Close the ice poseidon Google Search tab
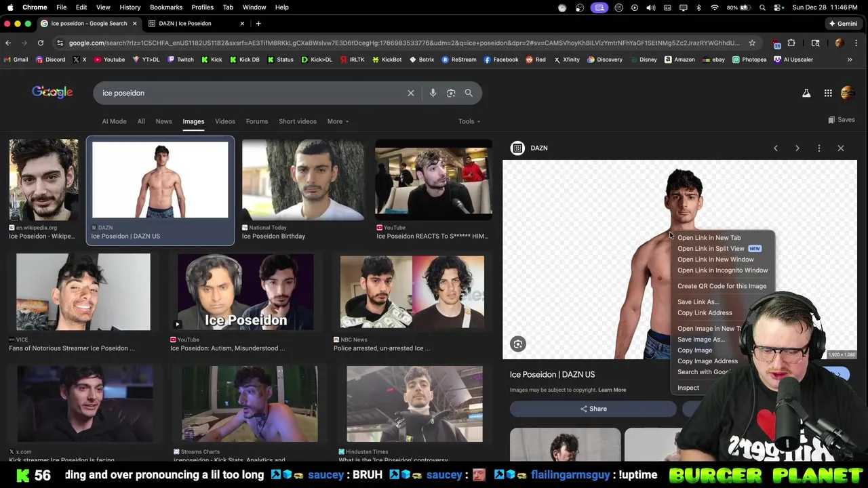 (x=134, y=23)
